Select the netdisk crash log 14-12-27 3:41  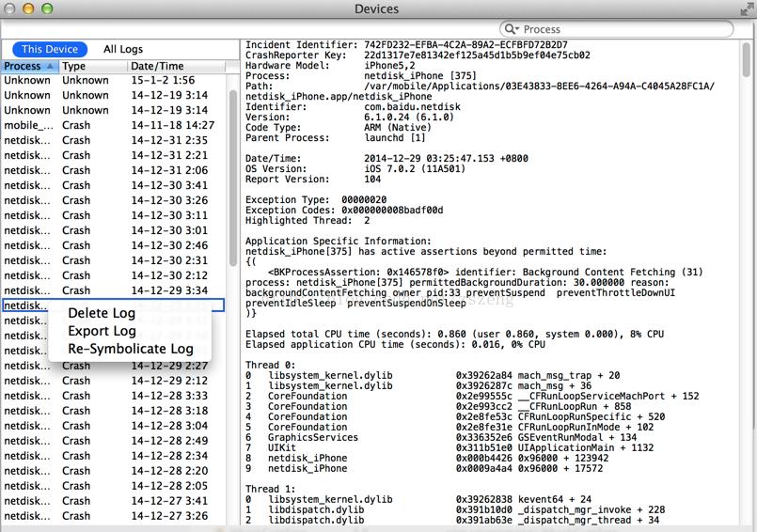pyautogui.click(x=114, y=501)
